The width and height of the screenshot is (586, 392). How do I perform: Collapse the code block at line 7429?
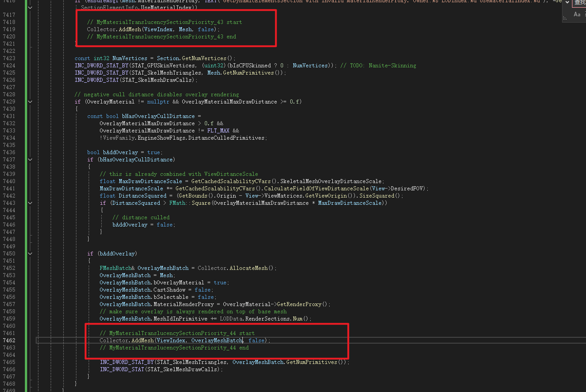(30, 102)
